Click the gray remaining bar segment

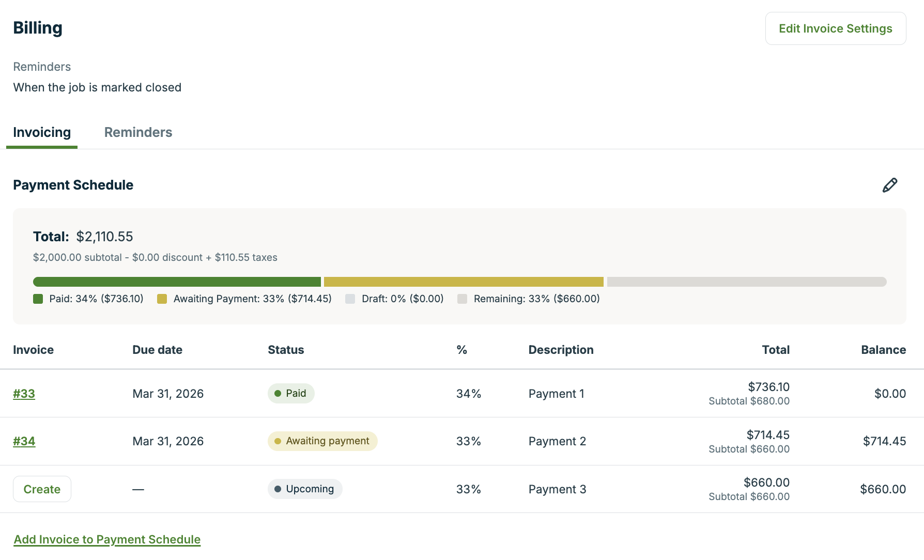click(746, 282)
